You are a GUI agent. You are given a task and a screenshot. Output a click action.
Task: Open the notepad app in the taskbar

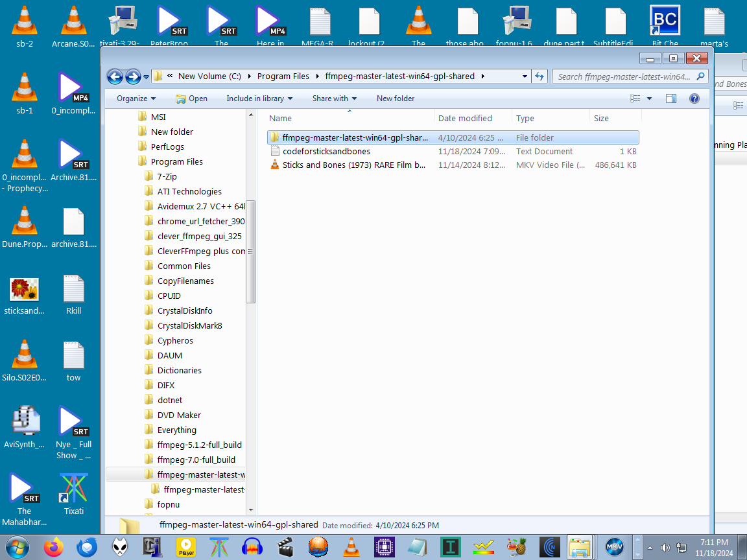[418, 547]
